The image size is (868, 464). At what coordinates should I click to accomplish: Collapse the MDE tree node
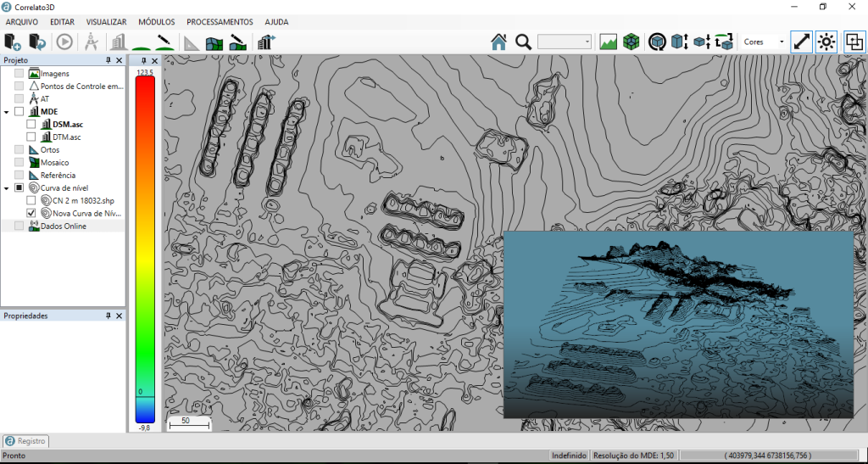point(7,112)
